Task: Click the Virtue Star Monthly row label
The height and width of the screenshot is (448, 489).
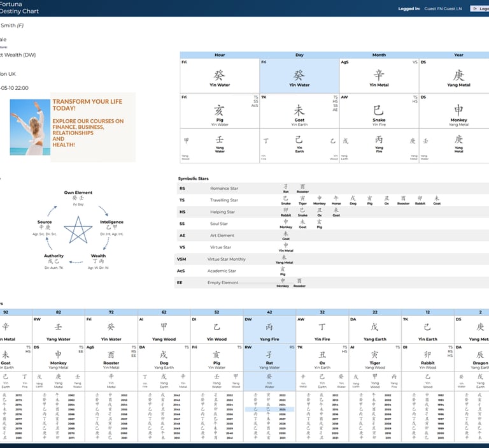Action: (x=227, y=259)
